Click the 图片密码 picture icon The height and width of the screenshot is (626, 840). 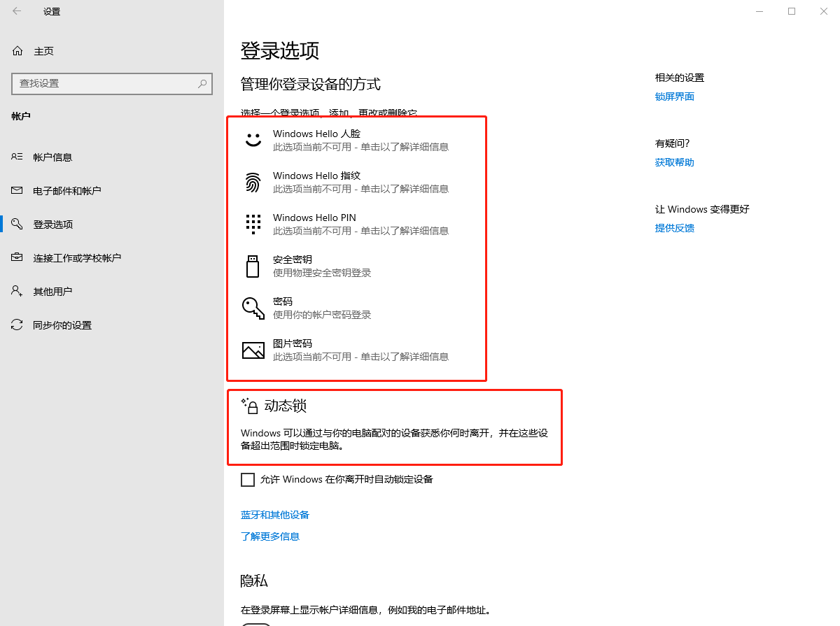tap(253, 350)
